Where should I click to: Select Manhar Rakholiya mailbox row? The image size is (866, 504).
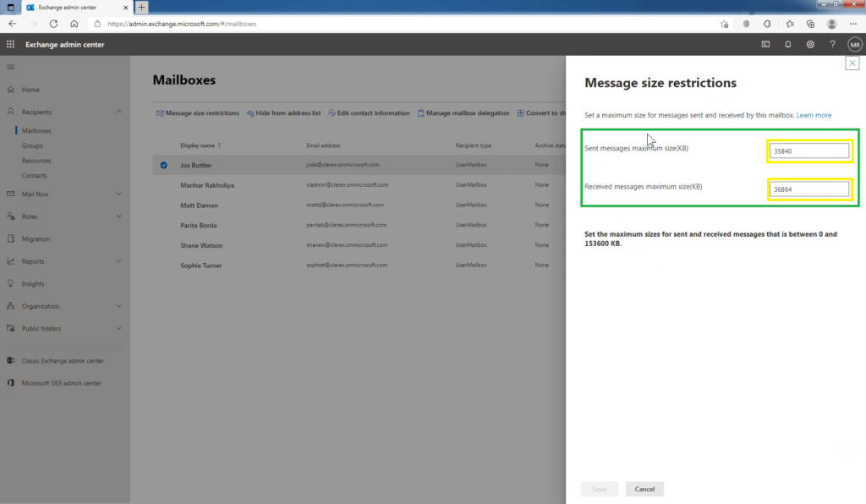(x=359, y=185)
